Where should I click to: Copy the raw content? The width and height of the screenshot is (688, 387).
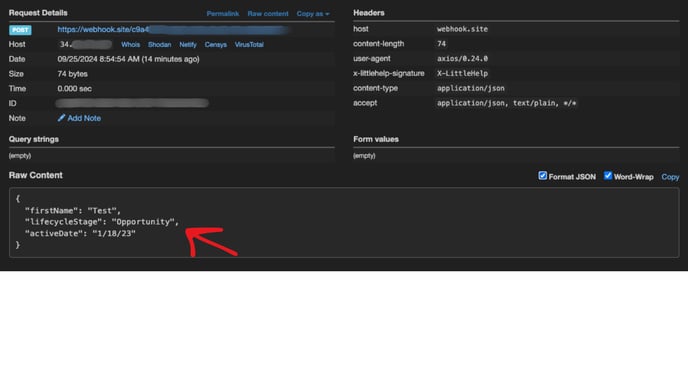pyautogui.click(x=670, y=177)
